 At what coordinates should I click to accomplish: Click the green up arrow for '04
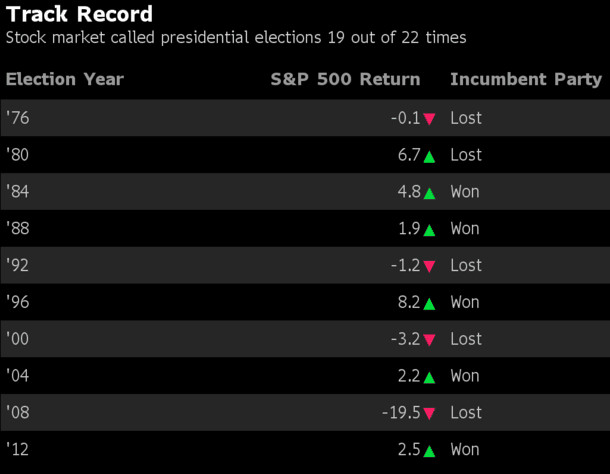pyautogui.click(x=429, y=377)
